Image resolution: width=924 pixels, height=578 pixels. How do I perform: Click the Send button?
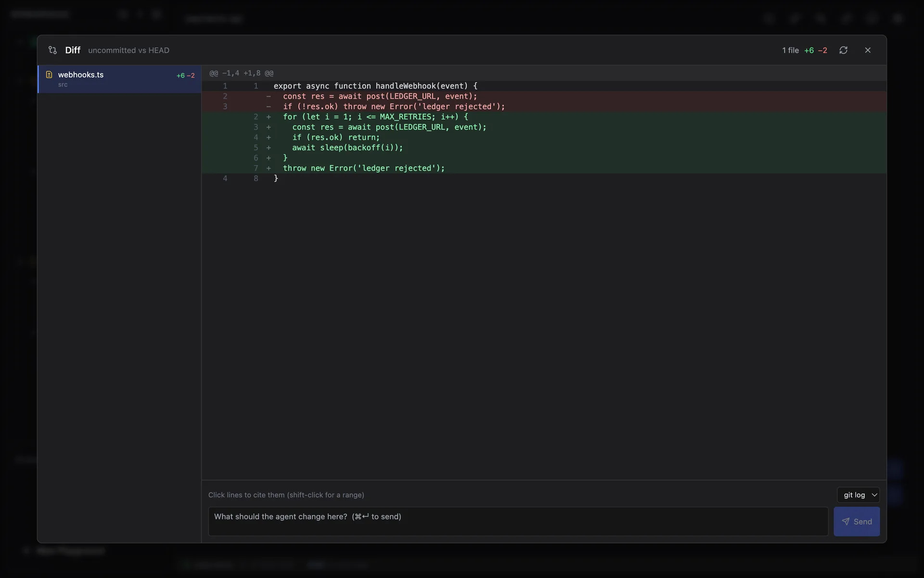tap(857, 521)
